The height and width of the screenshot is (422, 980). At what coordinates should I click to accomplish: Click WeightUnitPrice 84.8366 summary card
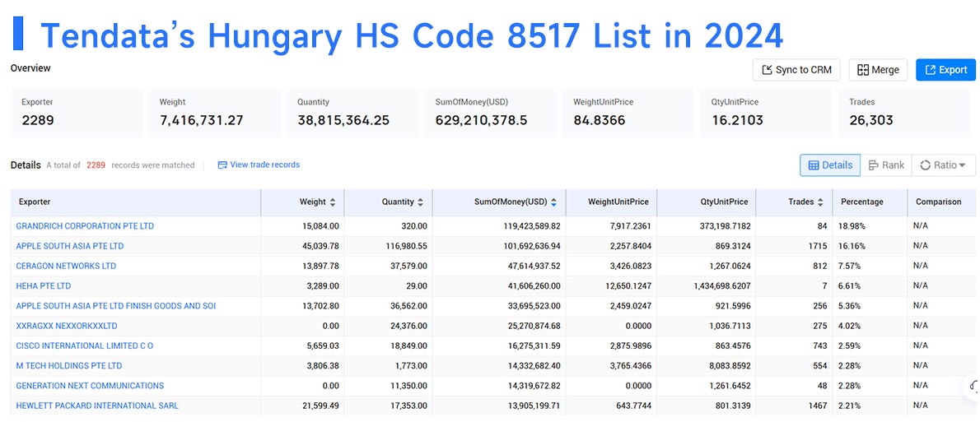(628, 113)
